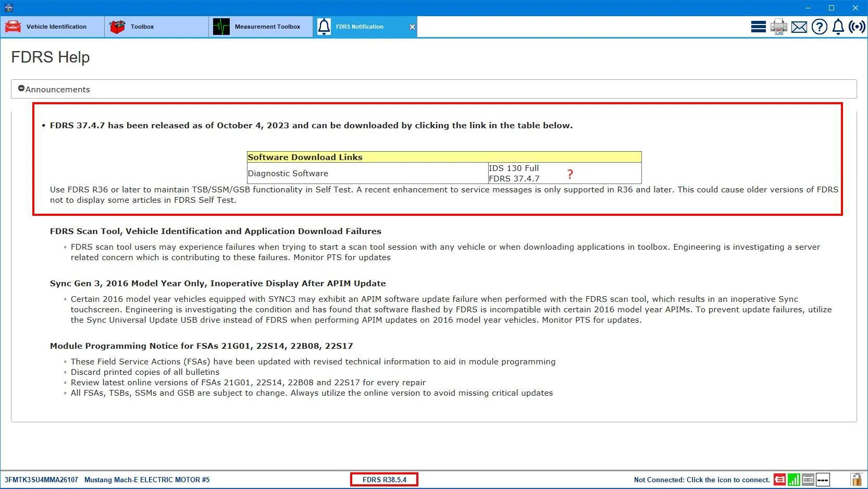868x489 pixels.
Task: Close the FDRS Notification tab
Action: [x=412, y=27]
